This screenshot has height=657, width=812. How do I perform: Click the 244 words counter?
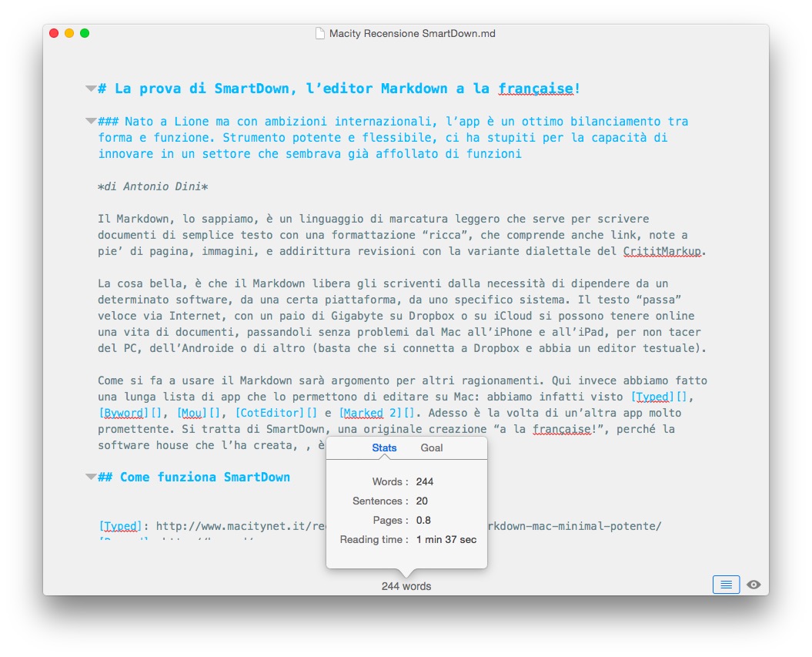tap(406, 586)
